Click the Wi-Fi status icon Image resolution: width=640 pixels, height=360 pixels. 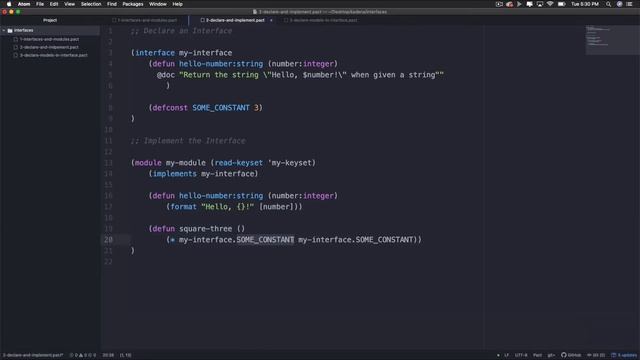point(550,4)
